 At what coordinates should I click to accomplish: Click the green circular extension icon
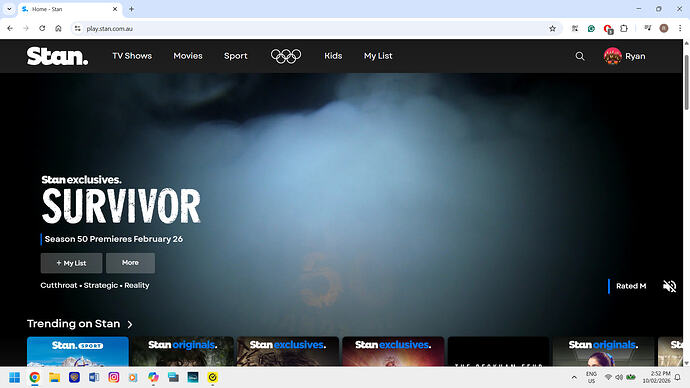[591, 29]
